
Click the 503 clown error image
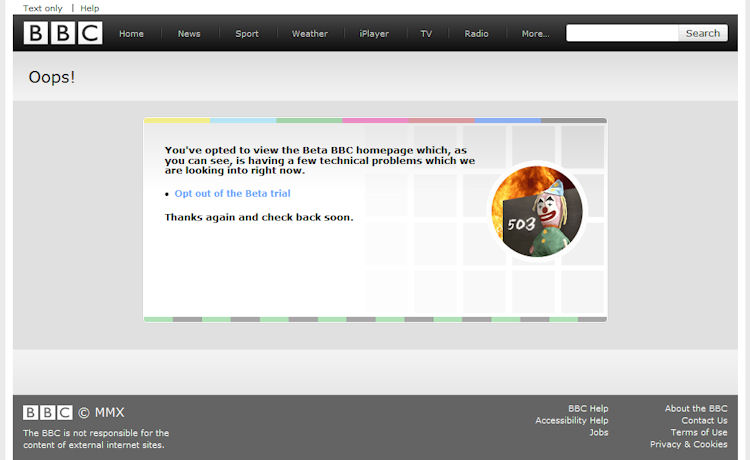click(x=537, y=211)
